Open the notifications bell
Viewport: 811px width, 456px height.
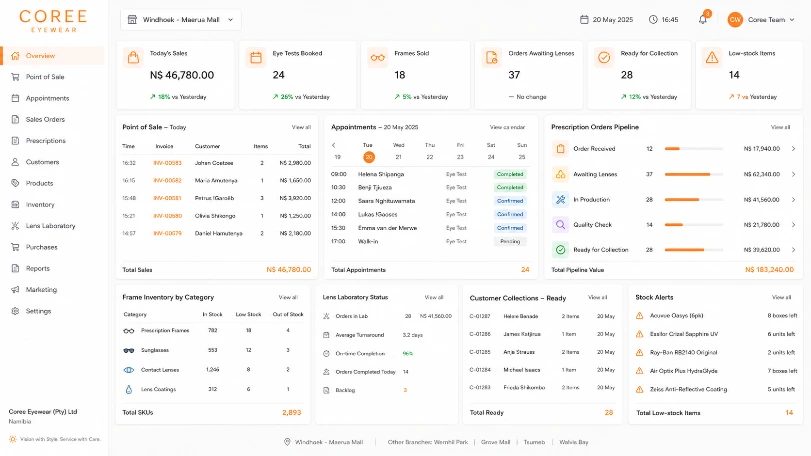pyautogui.click(x=702, y=20)
